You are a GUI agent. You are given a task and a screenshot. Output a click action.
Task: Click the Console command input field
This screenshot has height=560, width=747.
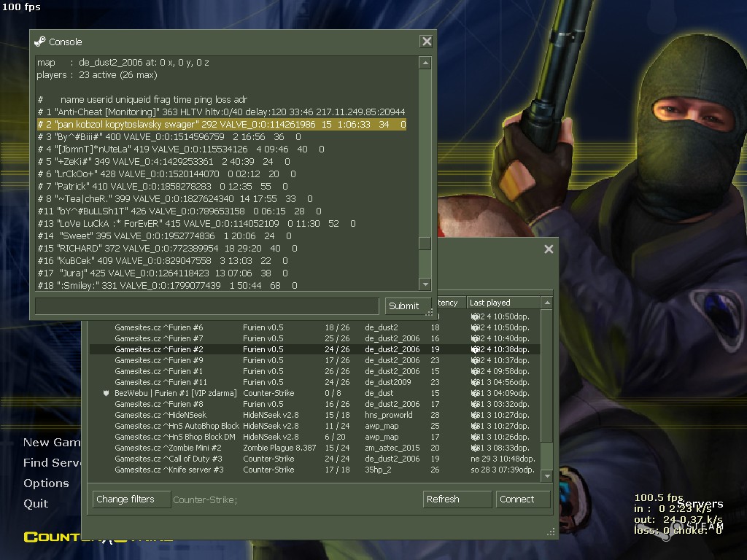208,306
